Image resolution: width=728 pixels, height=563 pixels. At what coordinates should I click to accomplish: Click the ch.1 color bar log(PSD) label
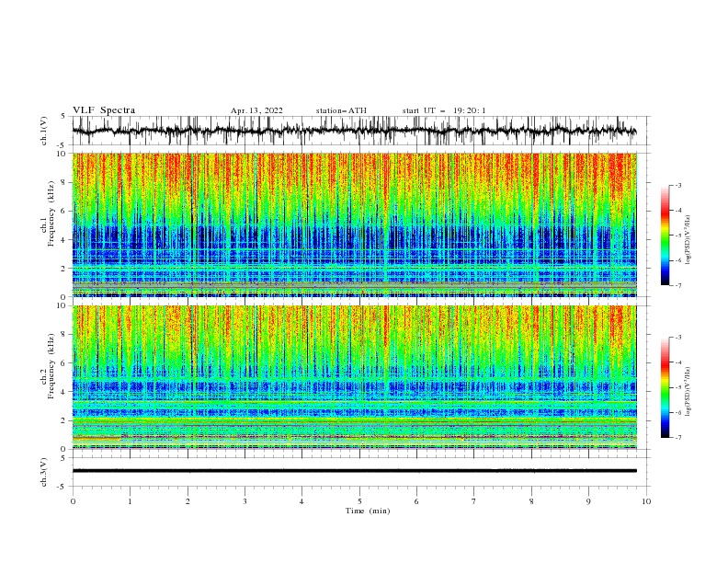coord(688,240)
